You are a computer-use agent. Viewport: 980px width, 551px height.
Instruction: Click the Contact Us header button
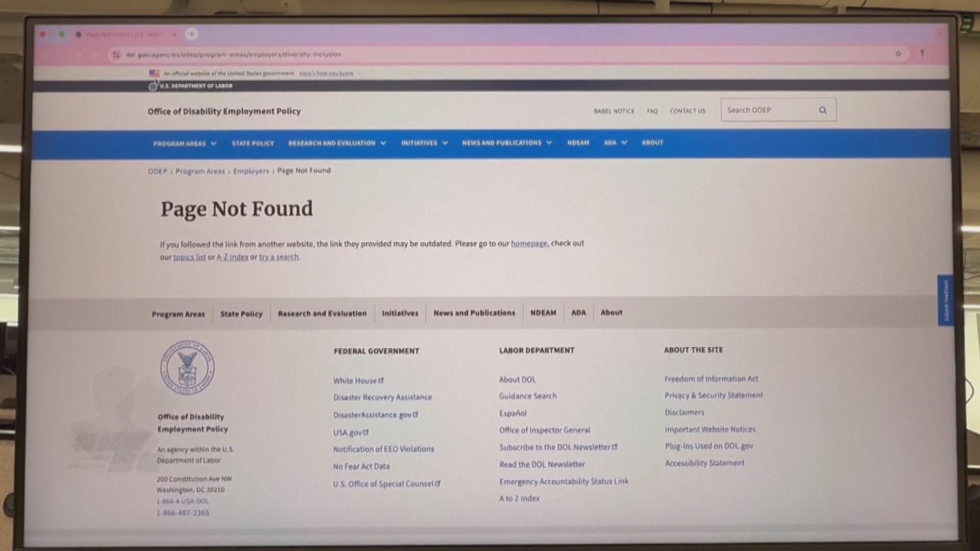click(x=688, y=111)
